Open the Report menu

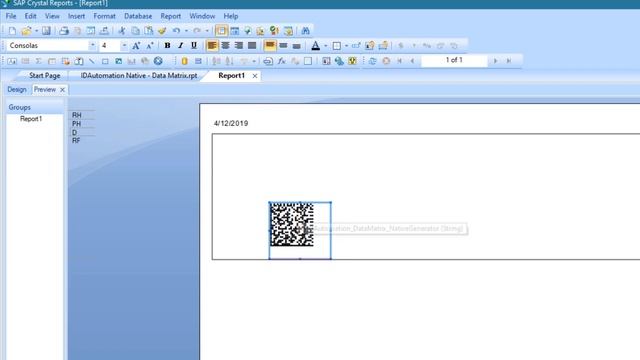(171, 16)
